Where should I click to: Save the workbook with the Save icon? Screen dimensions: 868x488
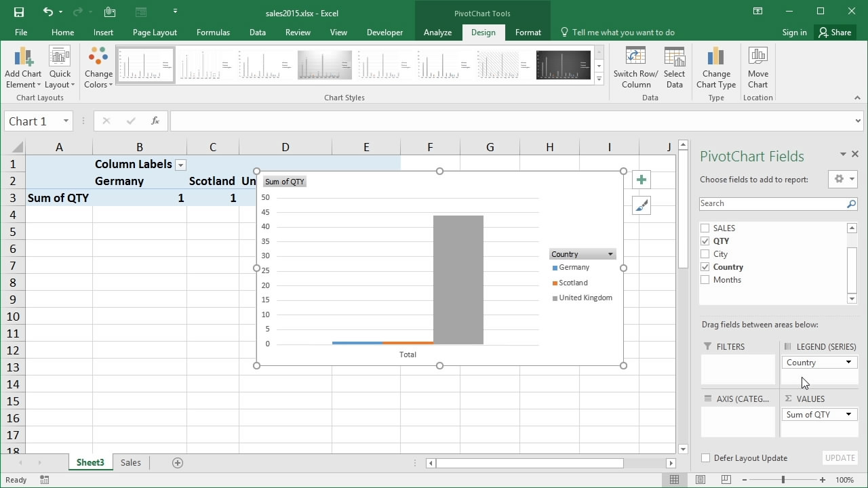click(x=19, y=12)
